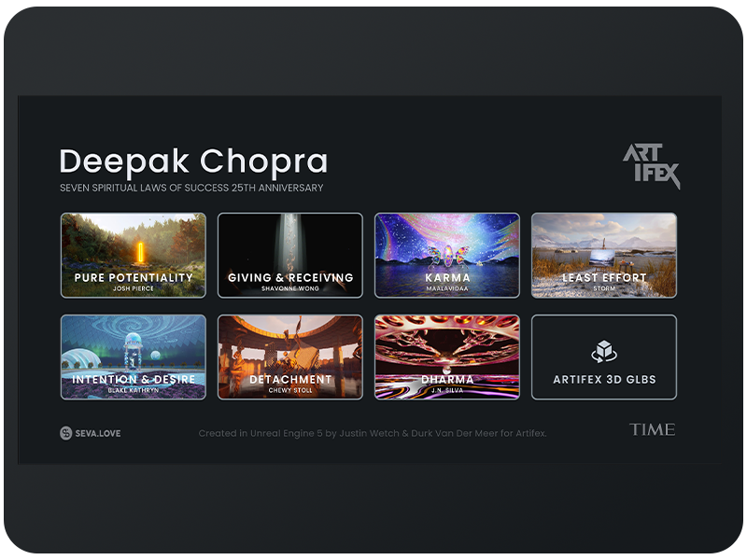Select the Karma thumbnail by Maalavidaa
The image size is (747, 560).
(447, 255)
